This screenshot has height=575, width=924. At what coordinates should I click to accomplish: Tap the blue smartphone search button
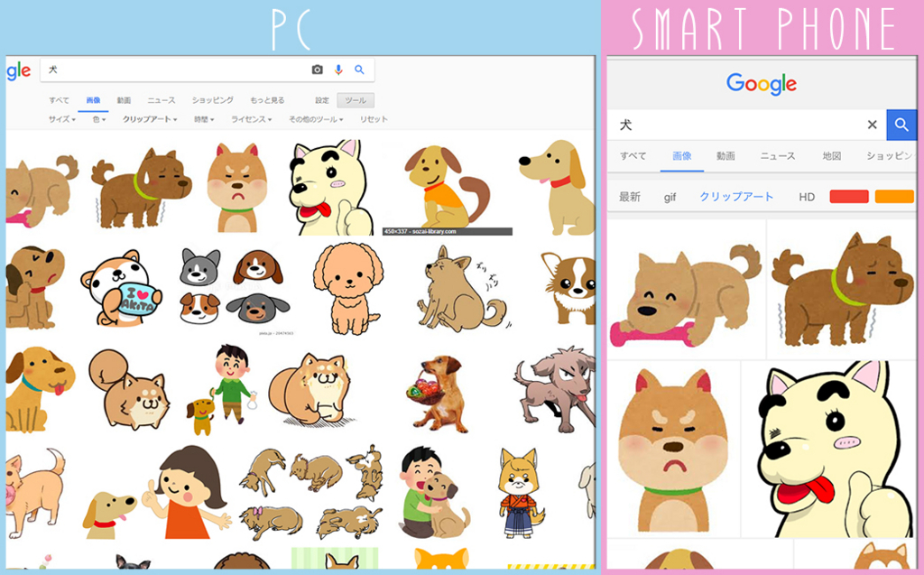click(901, 125)
